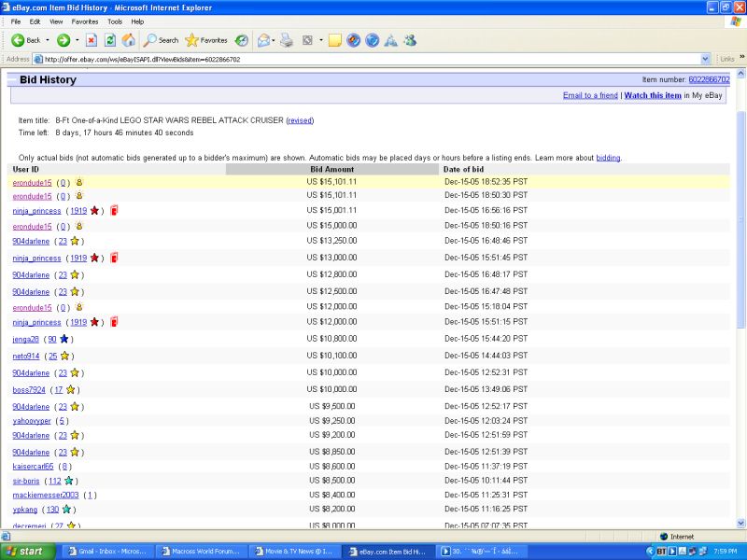Open the Forward button history dropdown arrow
This screenshot has height=560, width=747.
78,40
